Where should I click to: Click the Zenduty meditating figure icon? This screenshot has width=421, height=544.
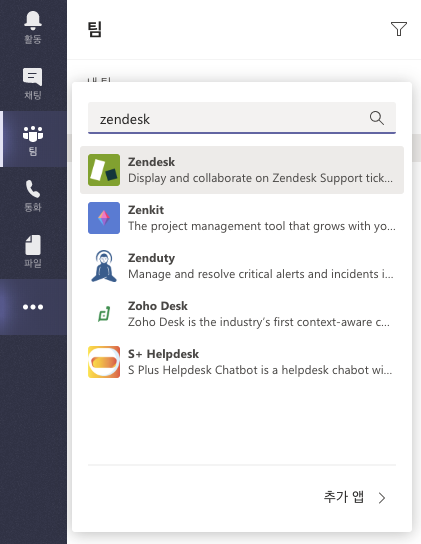[104, 266]
